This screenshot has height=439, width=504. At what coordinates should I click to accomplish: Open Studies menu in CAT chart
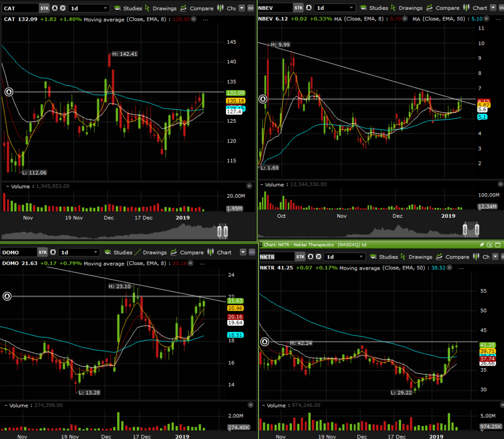point(128,8)
